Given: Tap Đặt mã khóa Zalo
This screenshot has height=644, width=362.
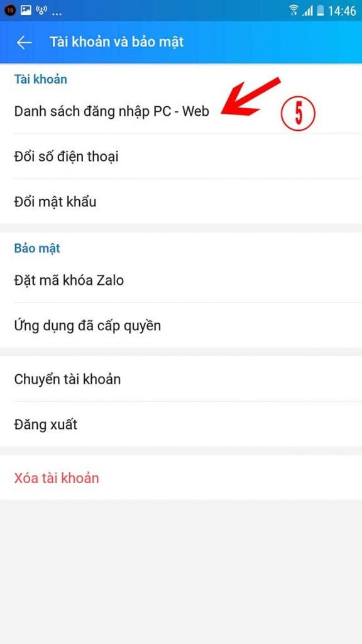Looking at the screenshot, I should coord(70,280).
